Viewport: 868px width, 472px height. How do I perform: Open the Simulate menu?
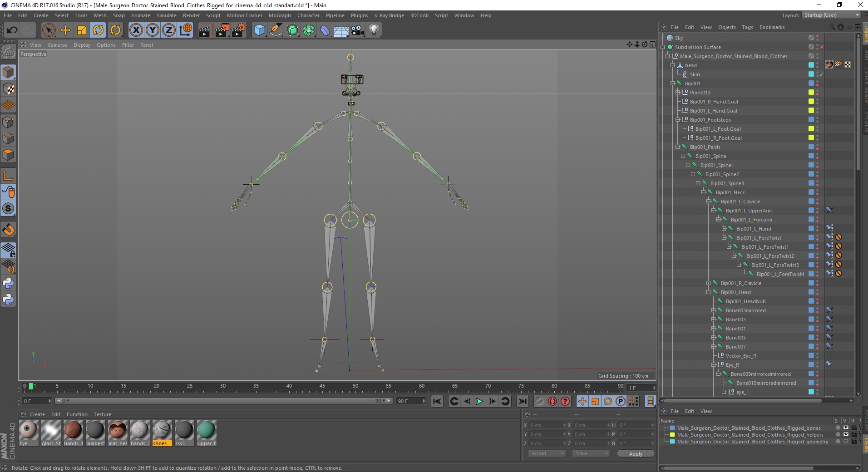click(x=167, y=15)
